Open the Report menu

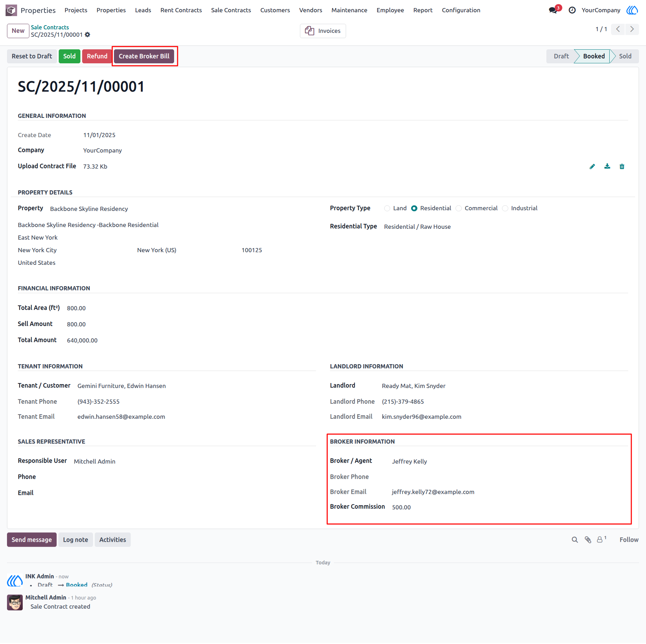(x=423, y=10)
